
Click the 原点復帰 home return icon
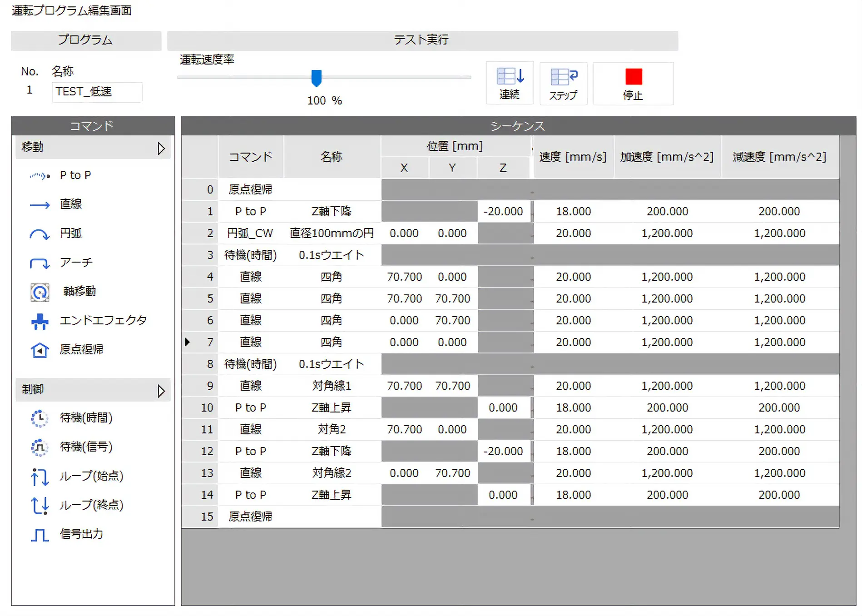pos(40,350)
